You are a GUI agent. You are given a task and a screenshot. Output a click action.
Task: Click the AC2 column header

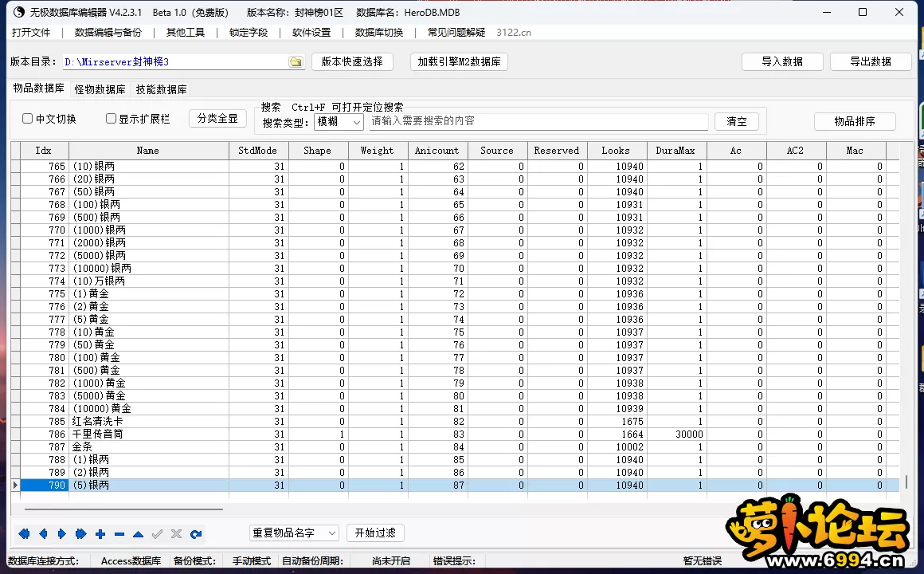coord(796,151)
